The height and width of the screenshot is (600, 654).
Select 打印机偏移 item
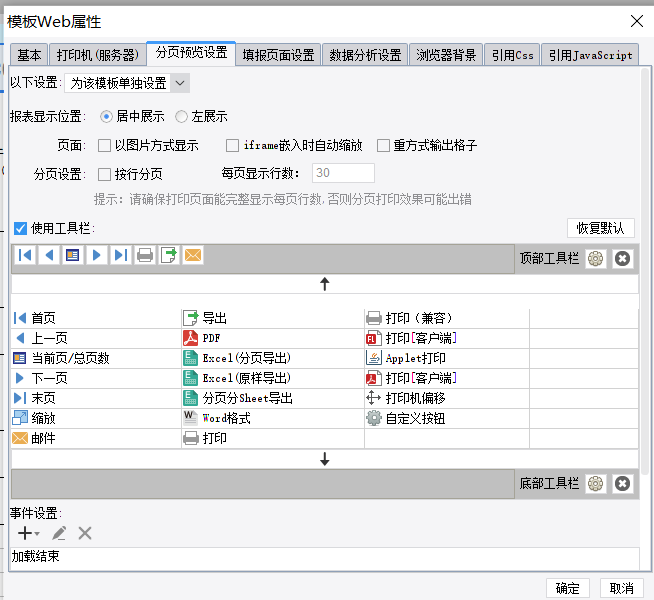point(447,398)
